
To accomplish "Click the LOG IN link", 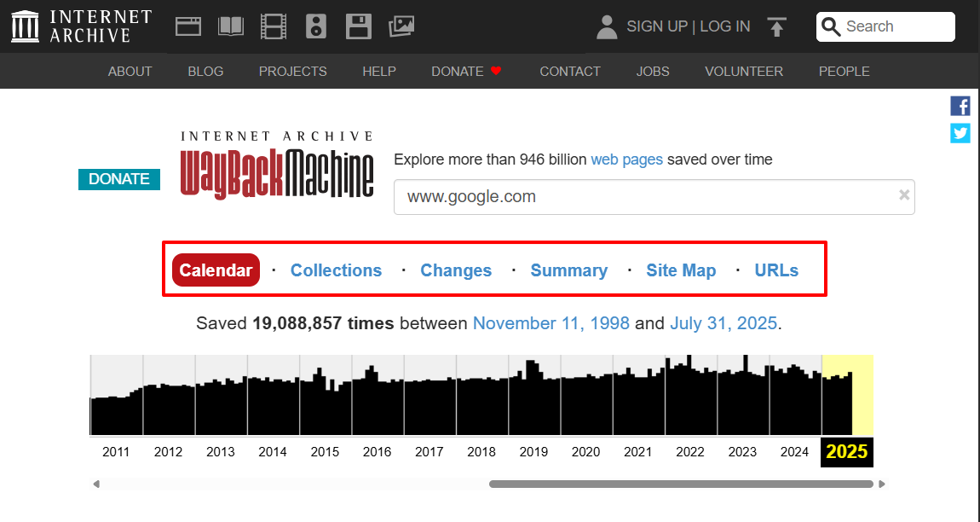I will tap(725, 26).
